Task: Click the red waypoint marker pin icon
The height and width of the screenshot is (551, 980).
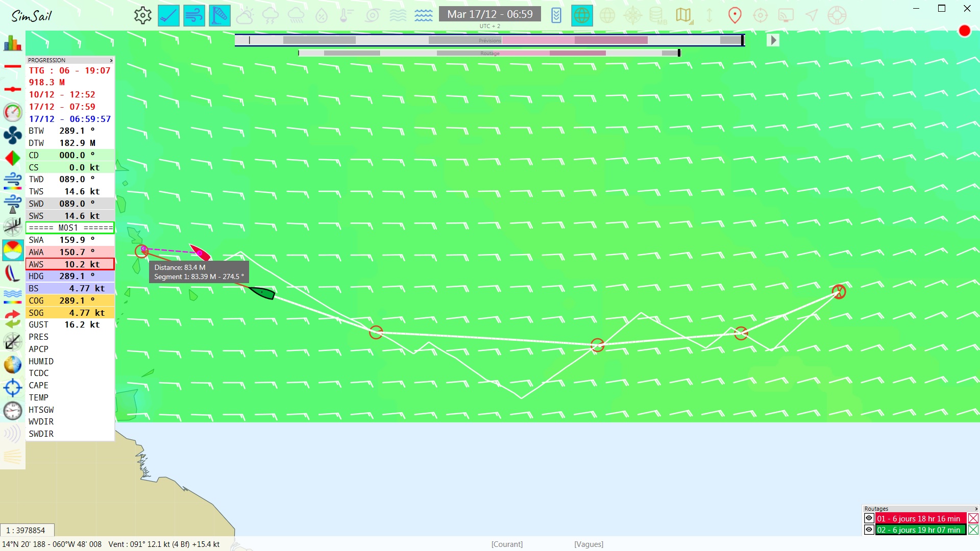Action: click(734, 15)
